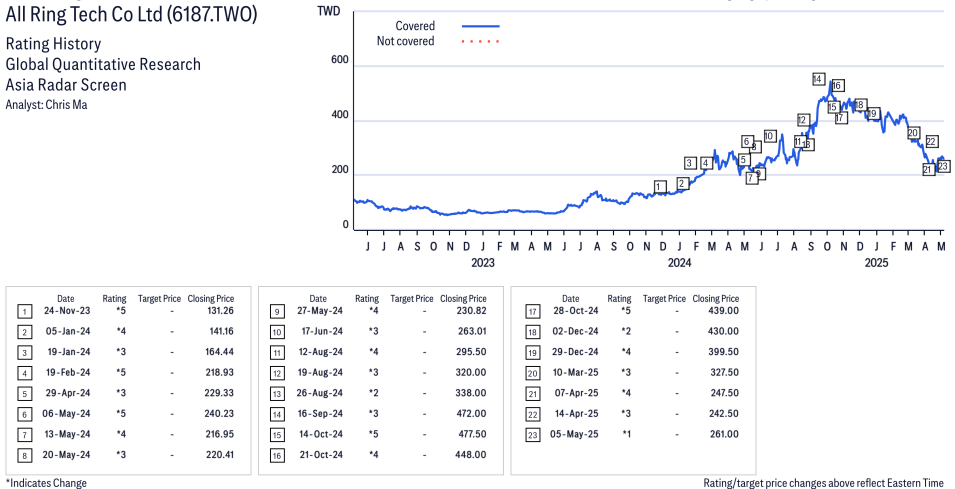This screenshot has height=489, width=955.
Task: Click Closing Price header above 439.00
Action: 716,298
